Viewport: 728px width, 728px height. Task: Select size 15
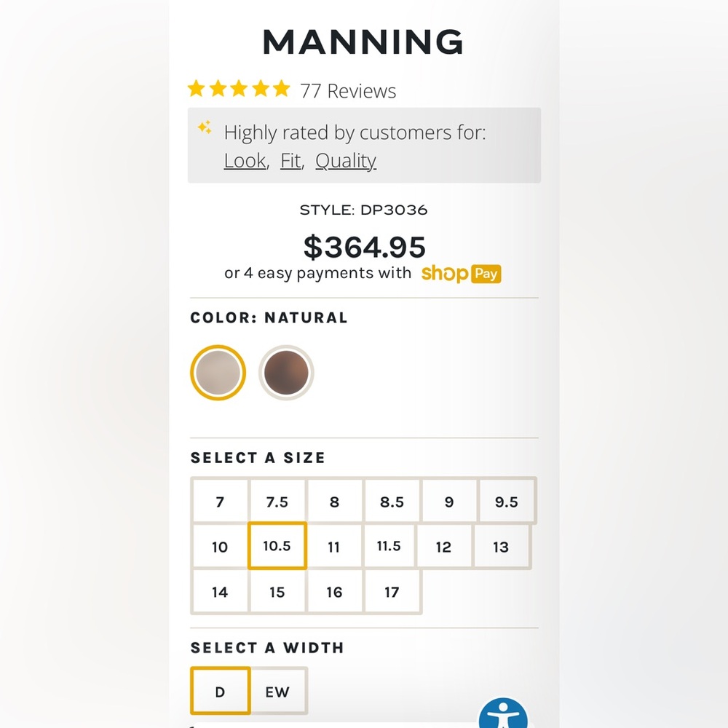(277, 592)
